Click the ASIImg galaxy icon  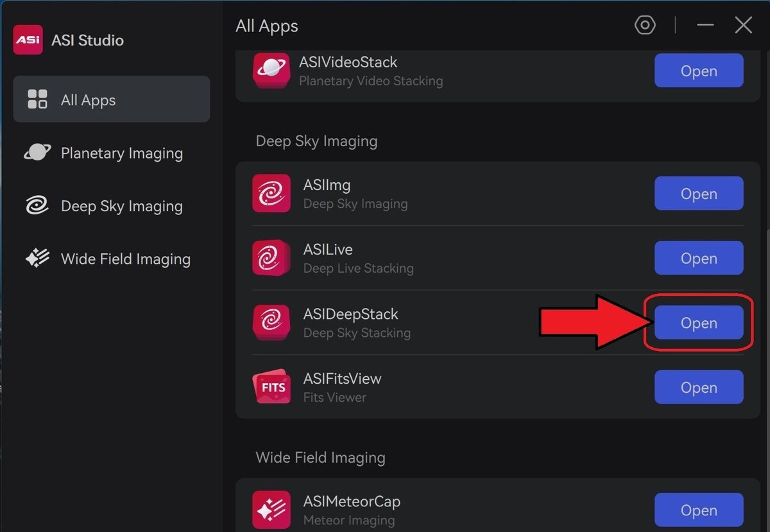point(271,193)
